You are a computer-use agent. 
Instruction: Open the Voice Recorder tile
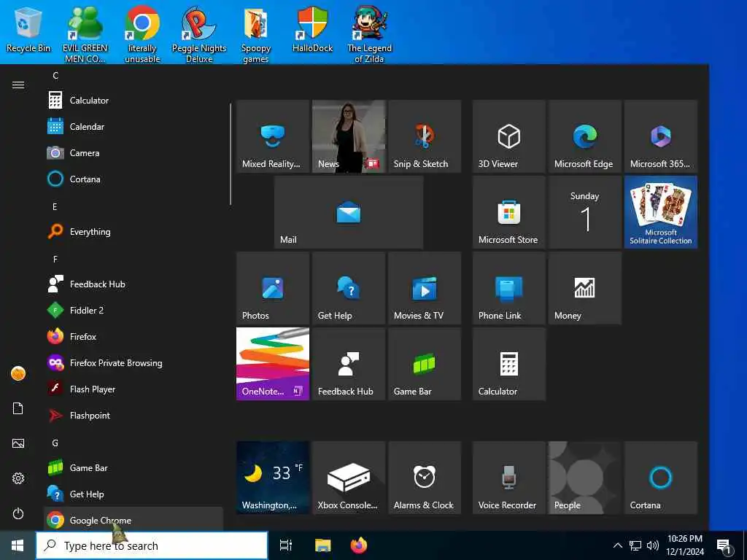(508, 478)
